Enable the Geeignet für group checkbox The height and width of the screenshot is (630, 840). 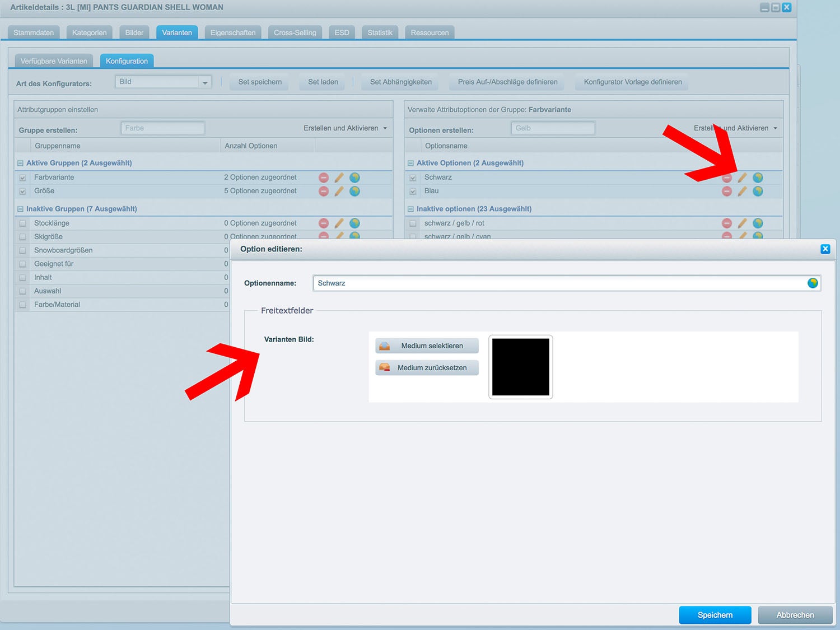point(23,264)
